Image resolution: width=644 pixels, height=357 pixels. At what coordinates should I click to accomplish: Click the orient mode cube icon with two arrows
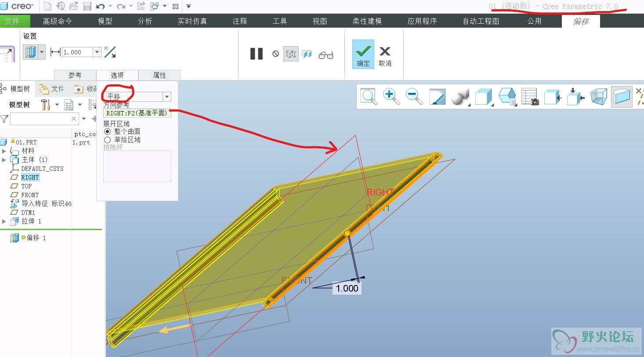575,97
